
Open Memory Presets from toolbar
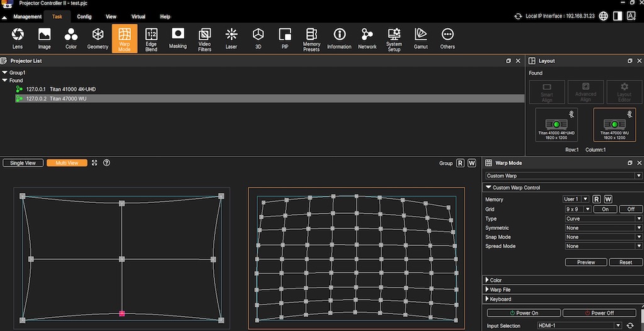pos(311,38)
